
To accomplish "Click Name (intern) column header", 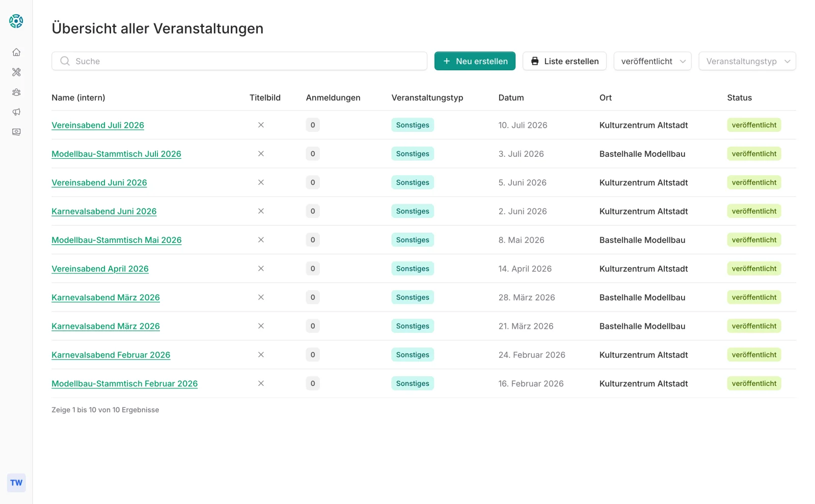I will (x=78, y=98).
